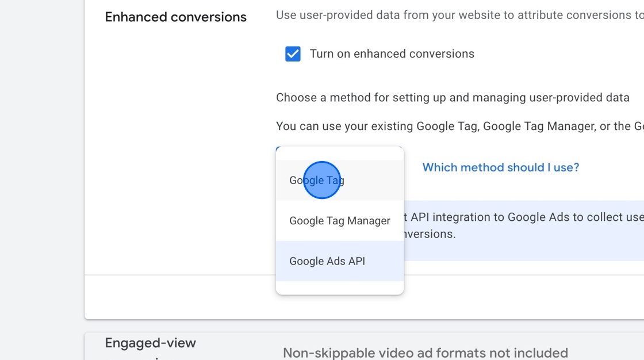Click the blue API integration info banner
644x360 pixels.
click(524, 231)
